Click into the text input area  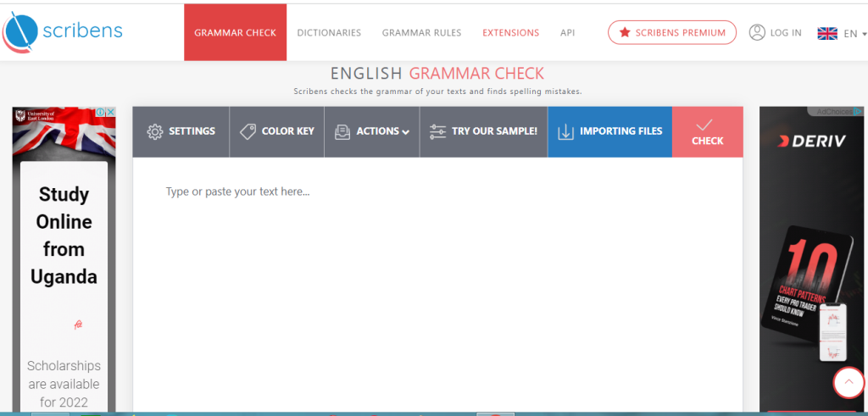(x=437, y=285)
